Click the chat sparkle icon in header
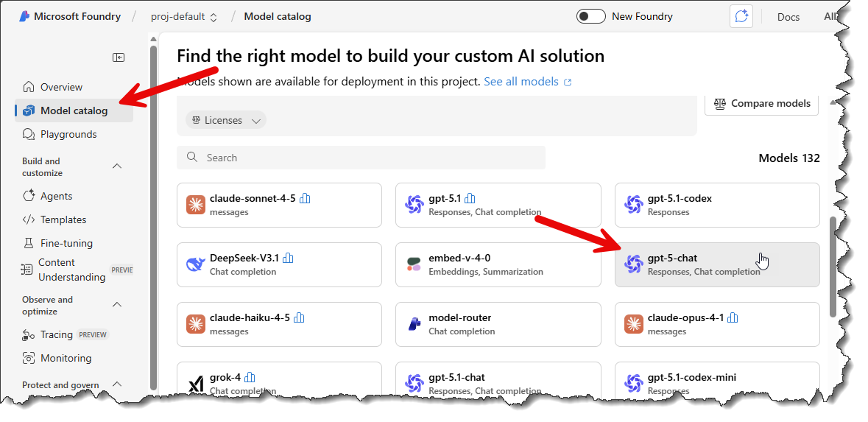Image resolution: width=868 pixels, height=422 pixels. click(741, 16)
